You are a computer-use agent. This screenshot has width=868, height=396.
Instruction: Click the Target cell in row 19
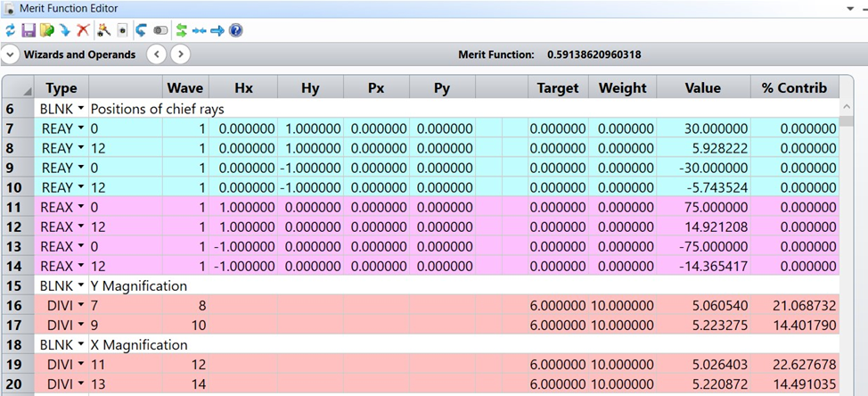tap(558, 364)
